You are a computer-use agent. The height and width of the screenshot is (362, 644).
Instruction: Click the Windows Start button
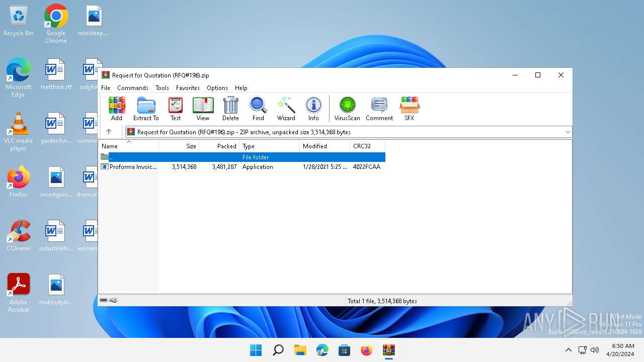tap(256, 350)
